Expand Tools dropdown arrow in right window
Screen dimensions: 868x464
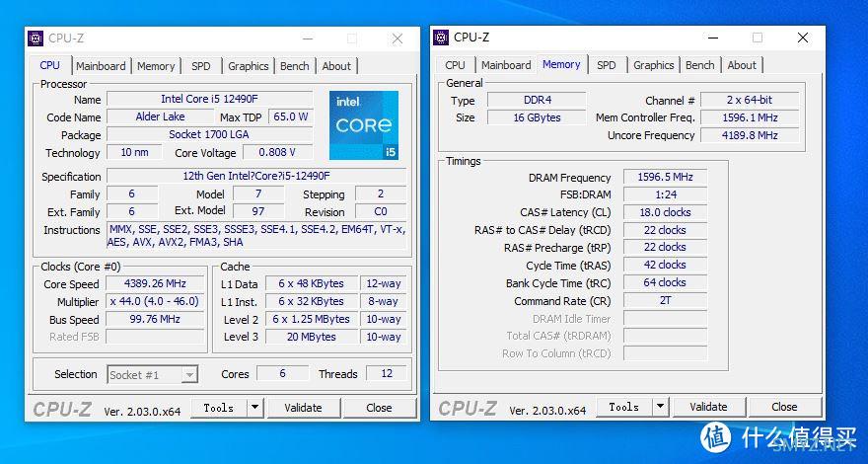(x=660, y=407)
